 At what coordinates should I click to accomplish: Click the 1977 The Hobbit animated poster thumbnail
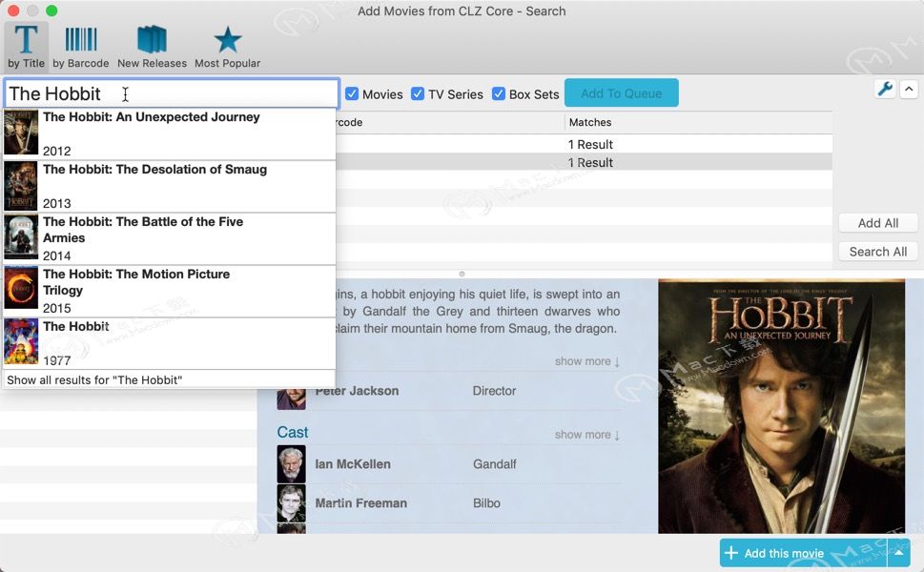pos(21,341)
